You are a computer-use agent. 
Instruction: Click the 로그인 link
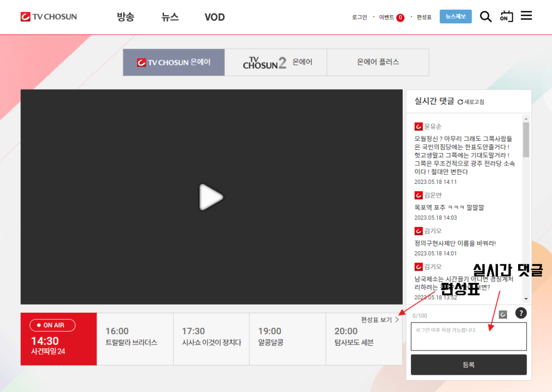pyautogui.click(x=360, y=17)
